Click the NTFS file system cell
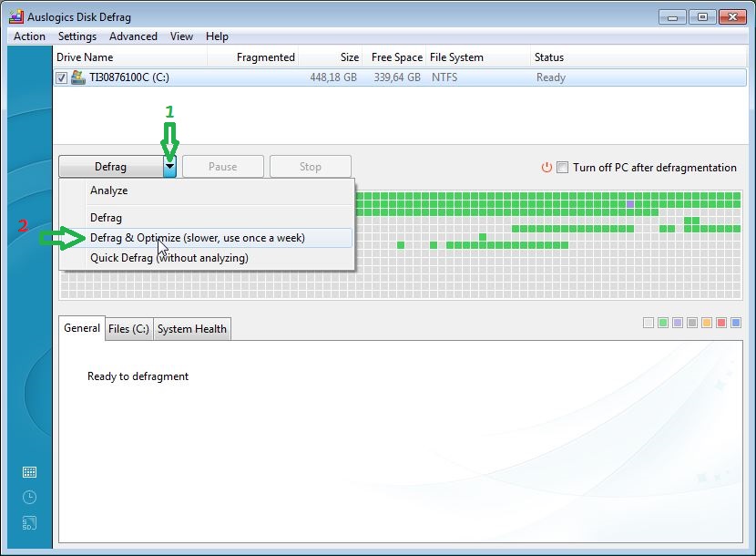The image size is (756, 556). click(x=444, y=77)
